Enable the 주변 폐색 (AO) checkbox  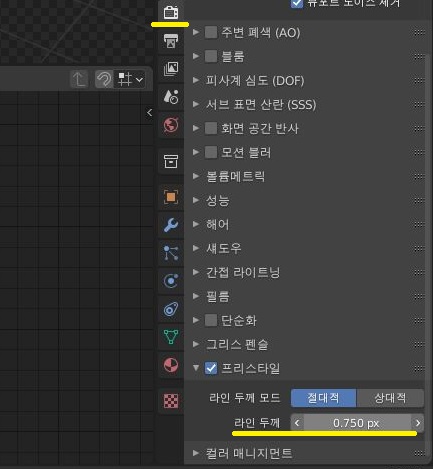point(211,32)
